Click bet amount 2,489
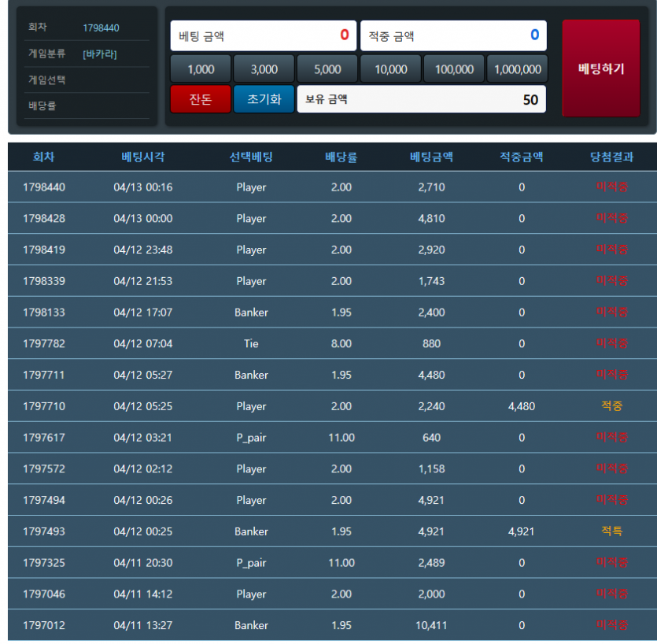Image resolution: width=657 pixels, height=644 pixels. 431,563
